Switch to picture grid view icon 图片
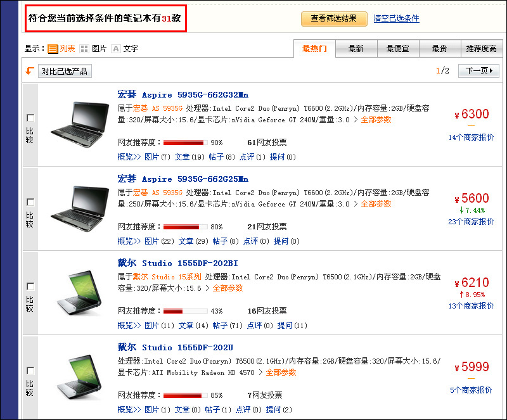Image resolution: width=507 pixels, height=420 pixels. (84, 49)
